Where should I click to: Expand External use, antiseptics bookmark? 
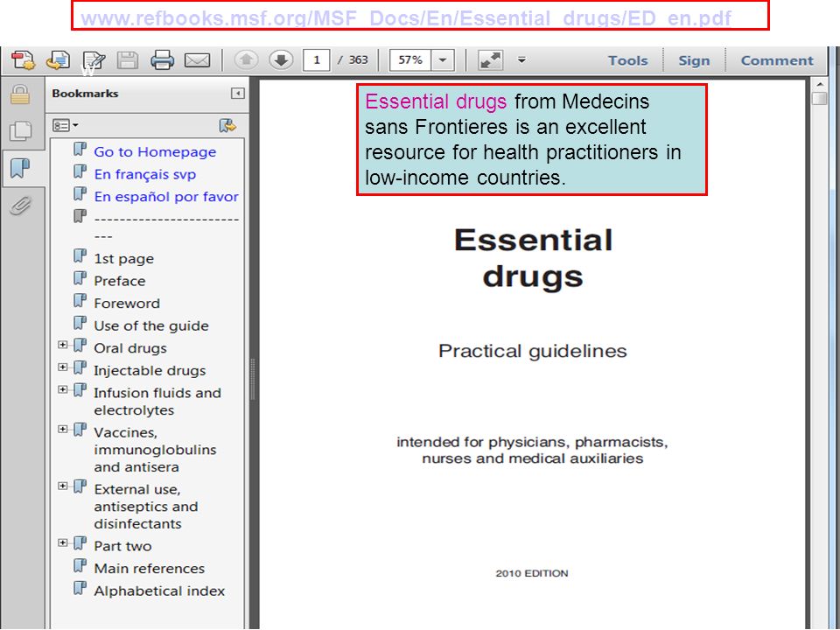coord(63,486)
